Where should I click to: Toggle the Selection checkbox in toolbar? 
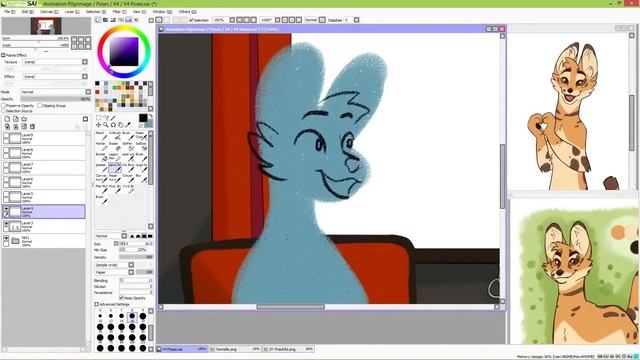191,20
